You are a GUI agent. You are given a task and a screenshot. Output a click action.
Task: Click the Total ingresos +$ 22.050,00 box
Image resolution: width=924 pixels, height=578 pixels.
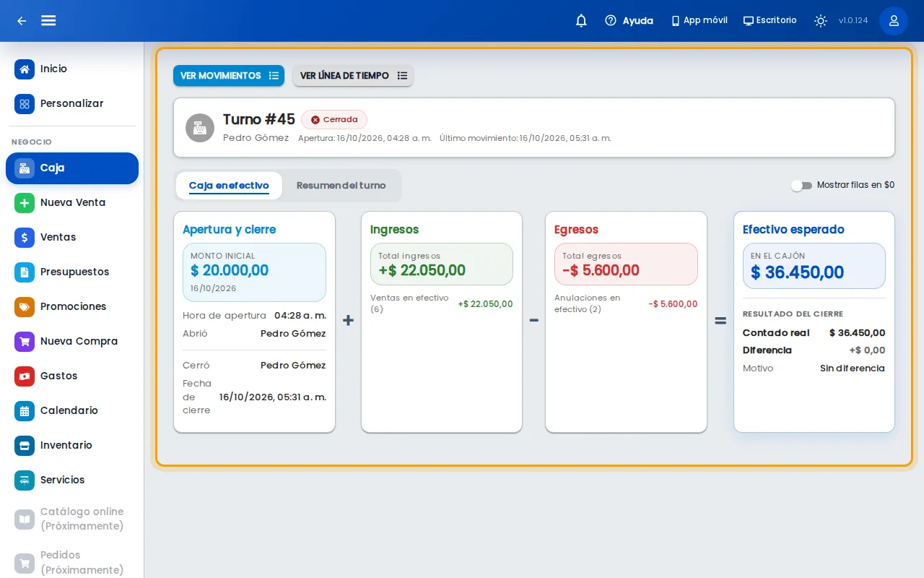point(442,264)
